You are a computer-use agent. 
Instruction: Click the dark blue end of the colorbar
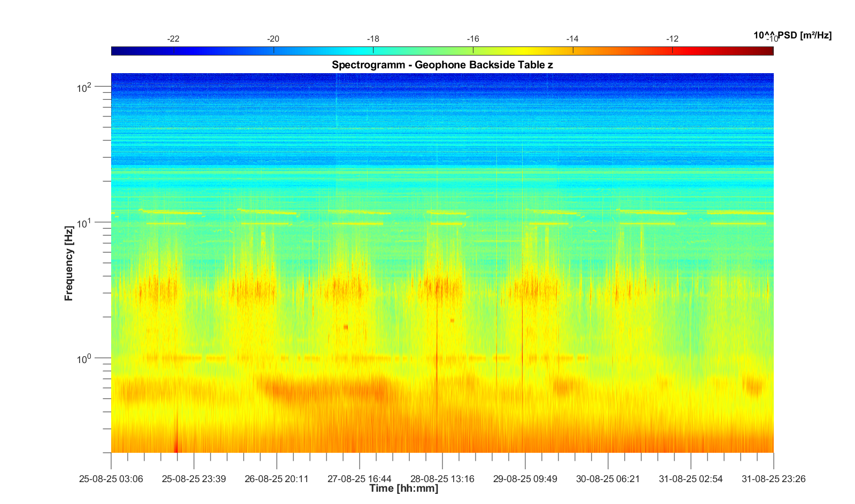115,51
